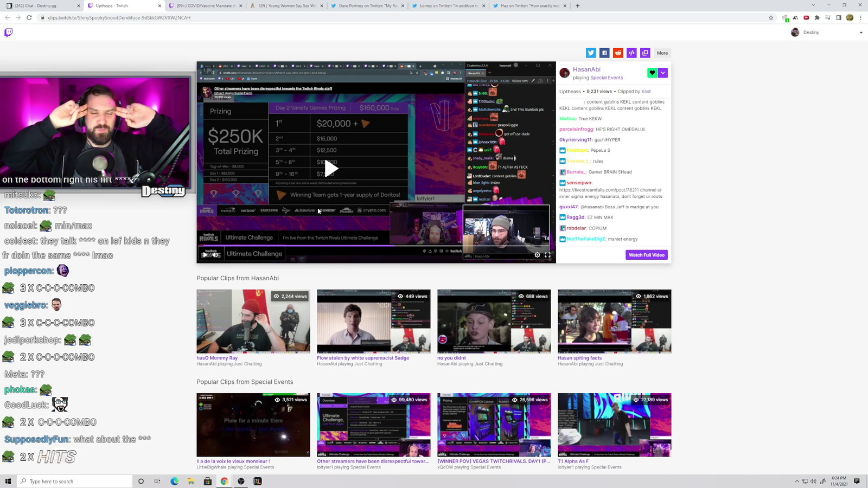
Task: Switch to Haz on Twitter tab
Action: (x=530, y=5)
